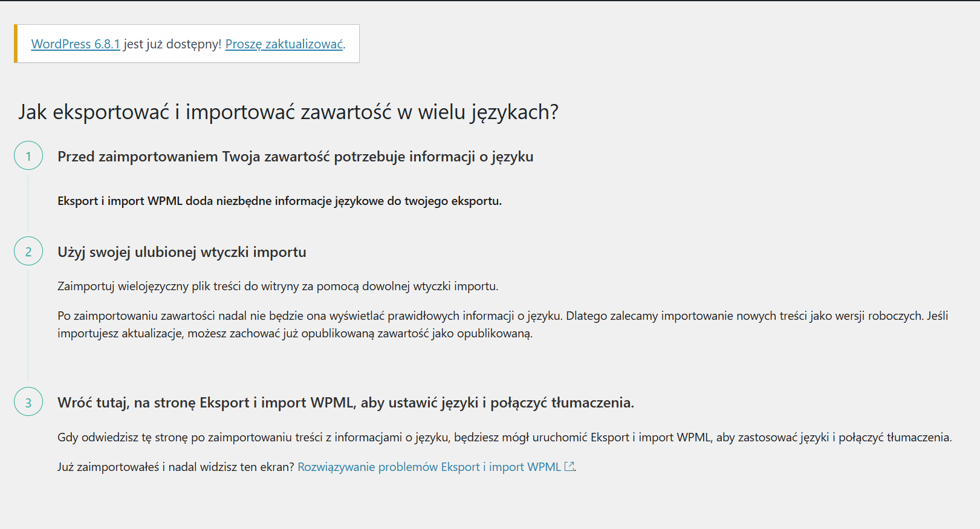Open the WordPress 6.8.1 link
Screen dimensions: 980x529
click(76, 44)
